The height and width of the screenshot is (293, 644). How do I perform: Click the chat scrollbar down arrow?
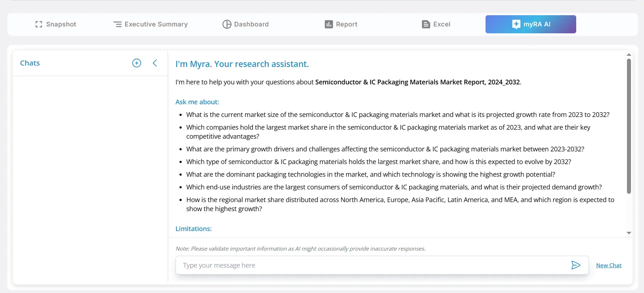tap(629, 233)
